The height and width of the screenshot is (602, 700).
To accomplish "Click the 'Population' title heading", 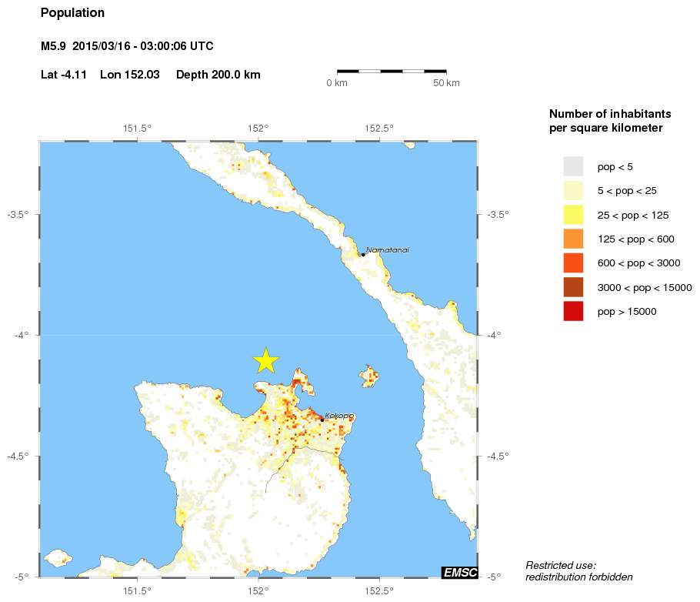I will point(72,13).
